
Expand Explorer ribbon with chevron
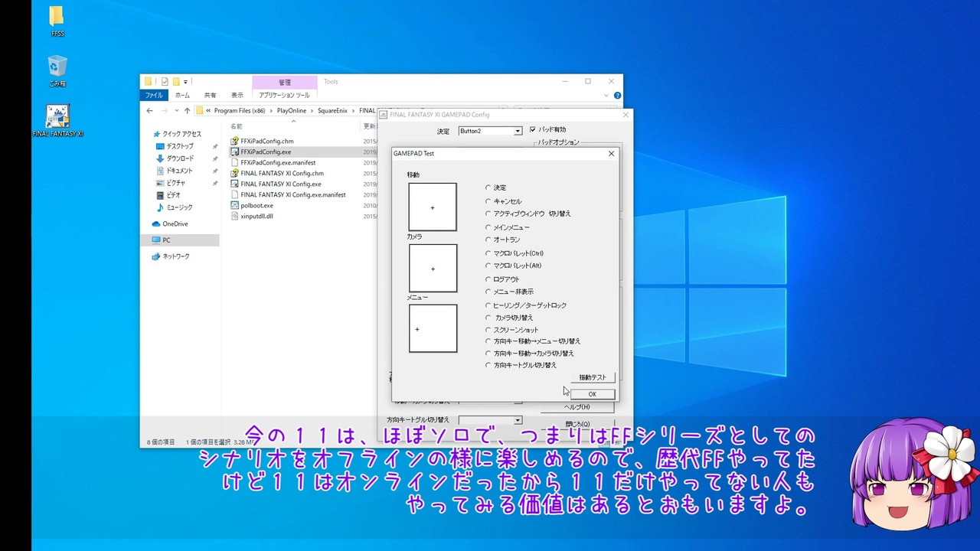point(606,96)
